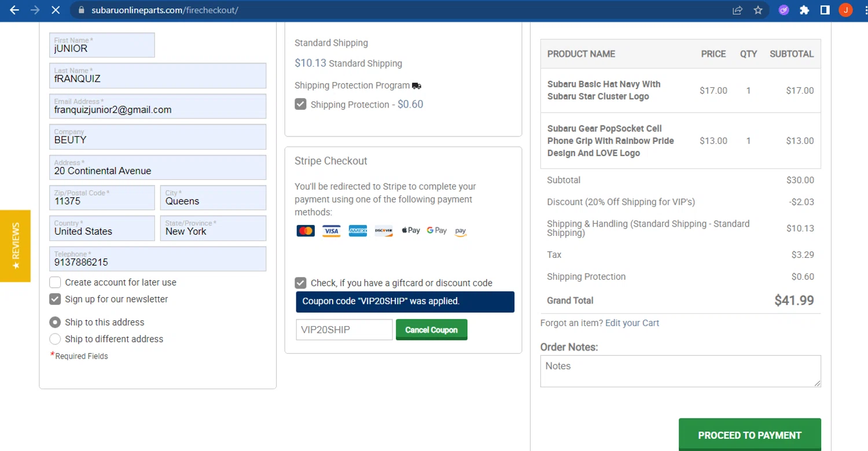
Task: Click the Stripe Checkout heading
Action: click(x=331, y=161)
